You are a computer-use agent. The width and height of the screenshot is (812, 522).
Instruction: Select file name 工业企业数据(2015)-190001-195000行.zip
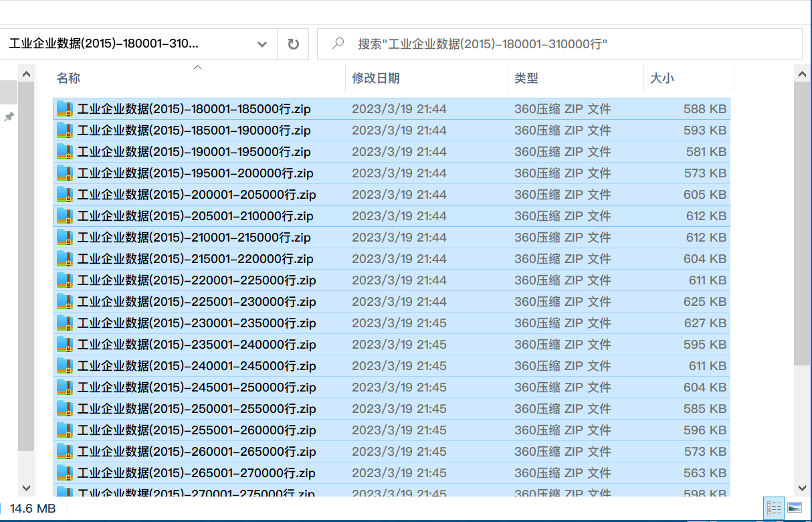coord(194,152)
